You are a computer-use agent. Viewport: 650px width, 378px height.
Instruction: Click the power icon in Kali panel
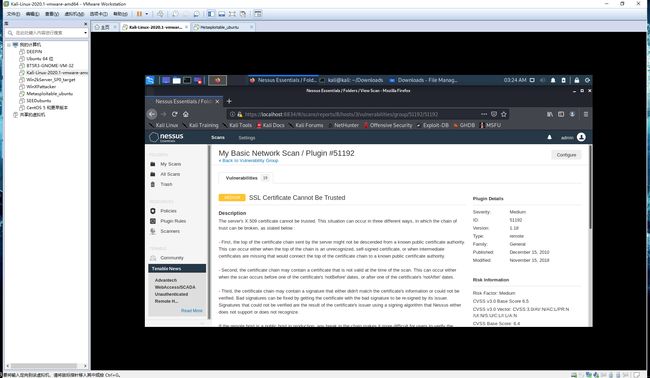pyautogui.click(x=587, y=80)
